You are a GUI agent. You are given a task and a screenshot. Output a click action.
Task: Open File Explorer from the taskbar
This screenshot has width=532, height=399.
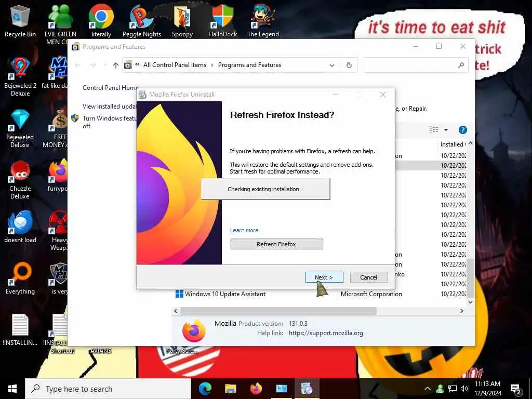point(230,389)
